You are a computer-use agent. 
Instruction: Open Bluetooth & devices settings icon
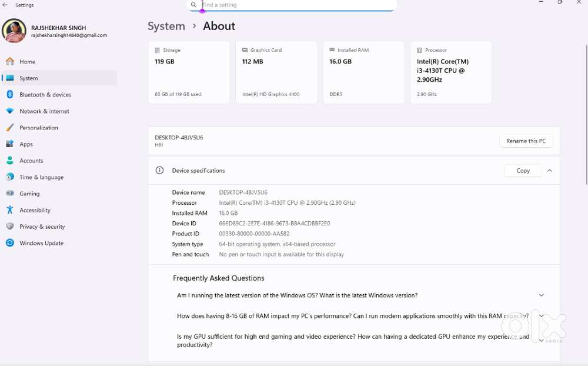click(x=9, y=95)
